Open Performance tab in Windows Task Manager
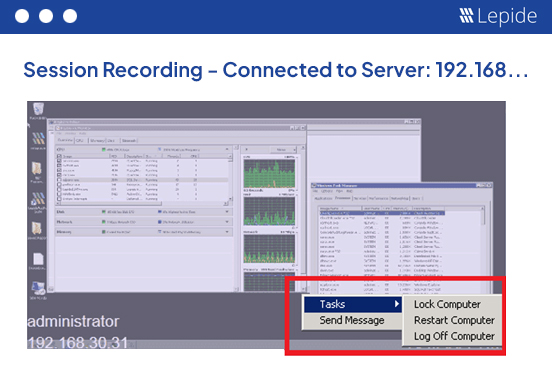 (378, 199)
